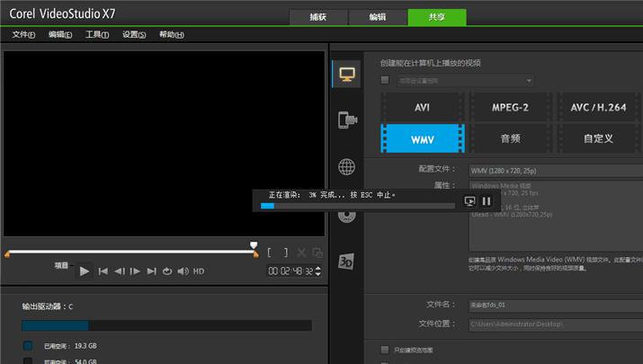Click the preview scrubber playhead
Image resolution: width=643 pixels, height=364 pixels.
coord(254,245)
